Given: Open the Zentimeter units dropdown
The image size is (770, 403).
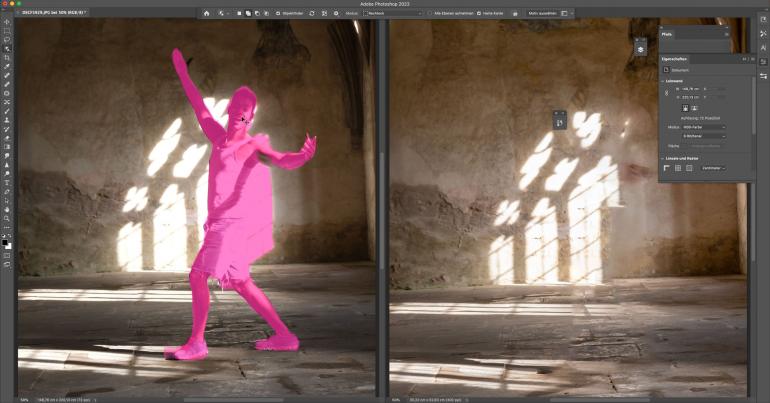Looking at the screenshot, I should click(713, 168).
